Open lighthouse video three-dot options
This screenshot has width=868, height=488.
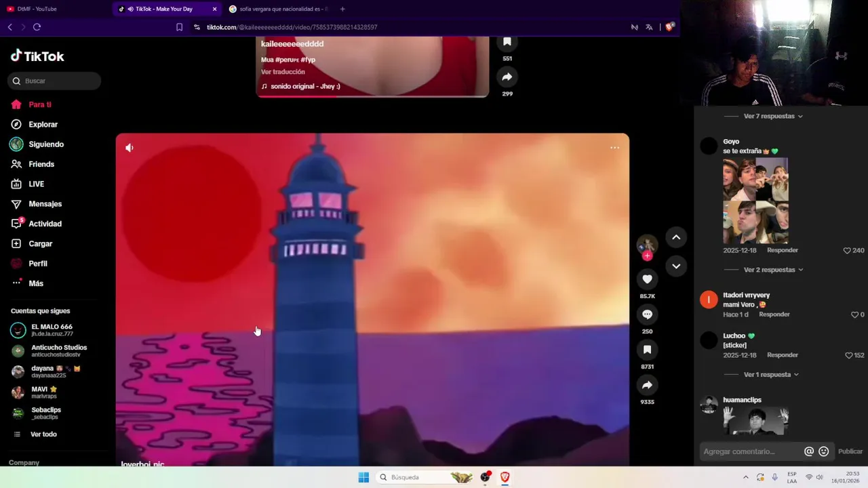(614, 148)
